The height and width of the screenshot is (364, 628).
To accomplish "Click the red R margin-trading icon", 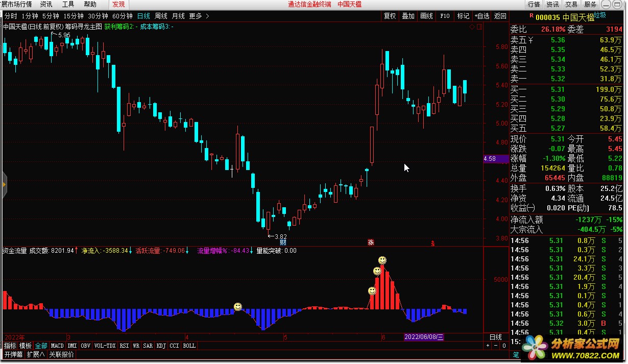I will (x=532, y=17).
